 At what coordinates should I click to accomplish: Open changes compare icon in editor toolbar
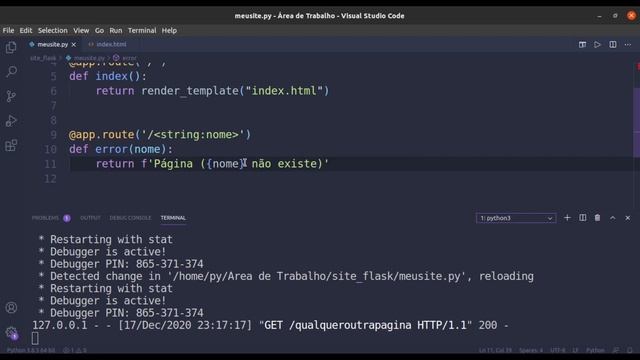coord(582,44)
